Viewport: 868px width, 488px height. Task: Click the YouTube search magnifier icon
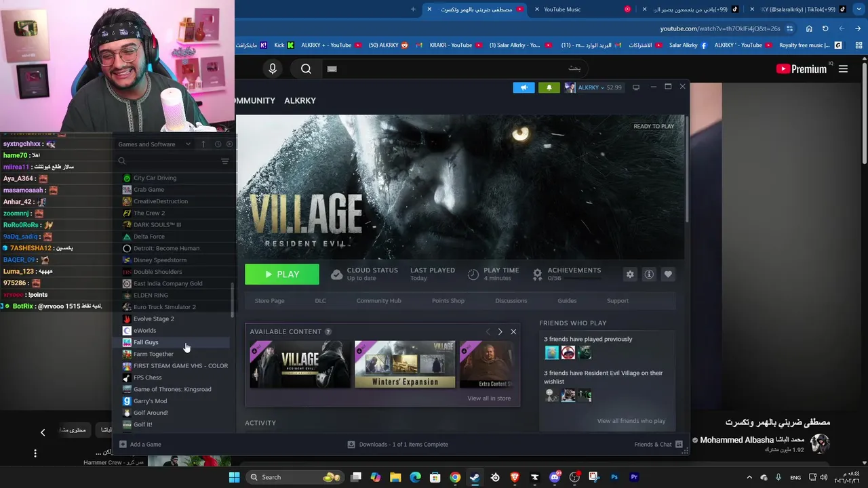point(306,68)
